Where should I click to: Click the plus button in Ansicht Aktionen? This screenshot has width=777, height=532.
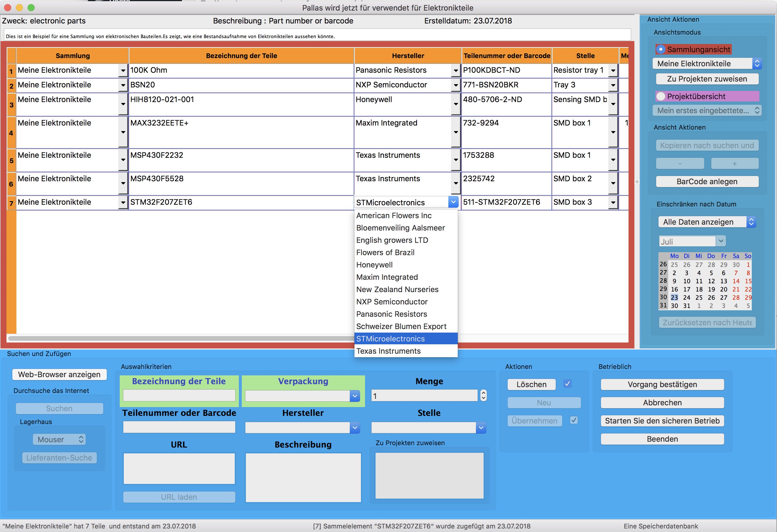[734, 164]
